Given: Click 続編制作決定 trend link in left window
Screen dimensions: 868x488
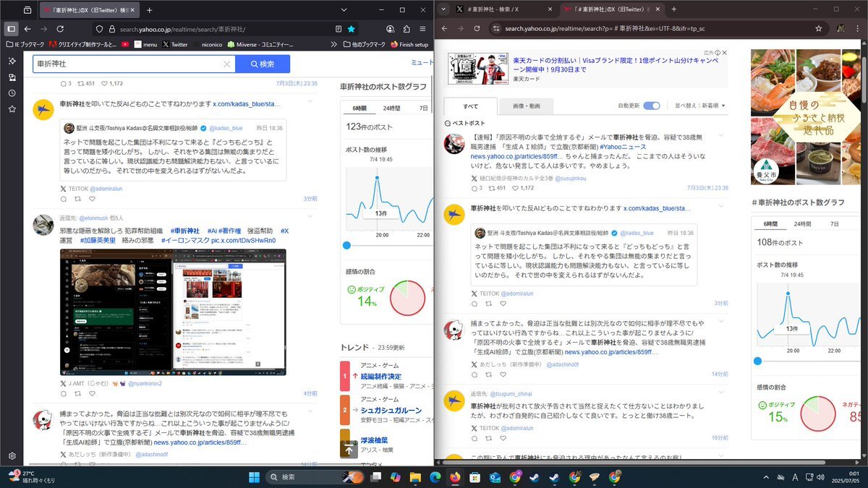Looking at the screenshot, I should point(380,377).
